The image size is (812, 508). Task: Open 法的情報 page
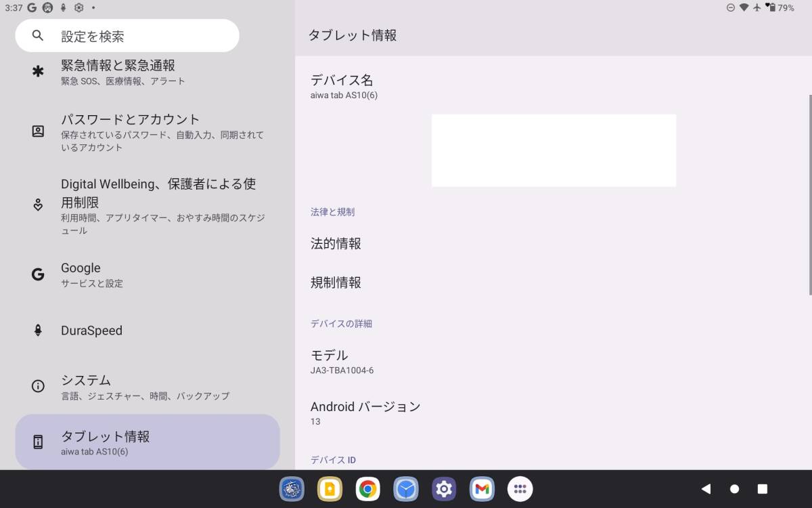[x=552, y=244]
